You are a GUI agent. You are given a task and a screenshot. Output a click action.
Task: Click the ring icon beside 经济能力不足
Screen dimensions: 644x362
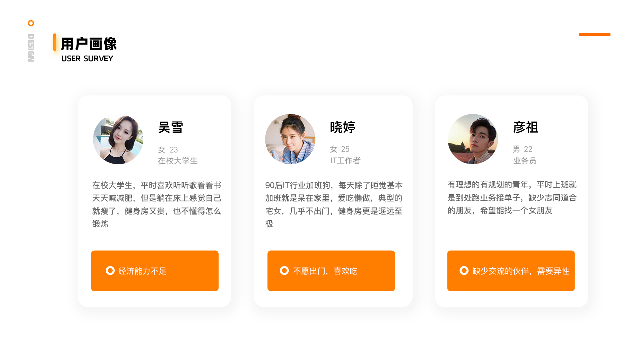tap(110, 270)
